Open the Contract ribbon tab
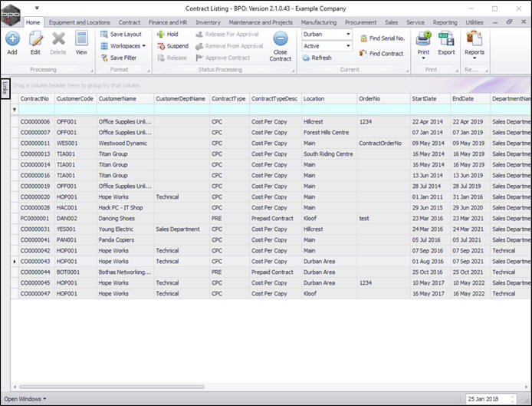 [x=130, y=22]
